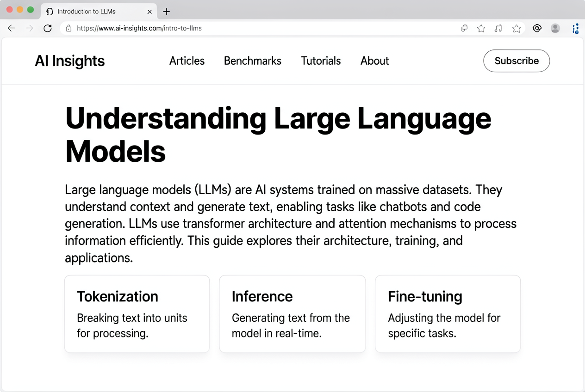Open the blue dots browser menu
The image size is (585, 392).
pos(575,29)
